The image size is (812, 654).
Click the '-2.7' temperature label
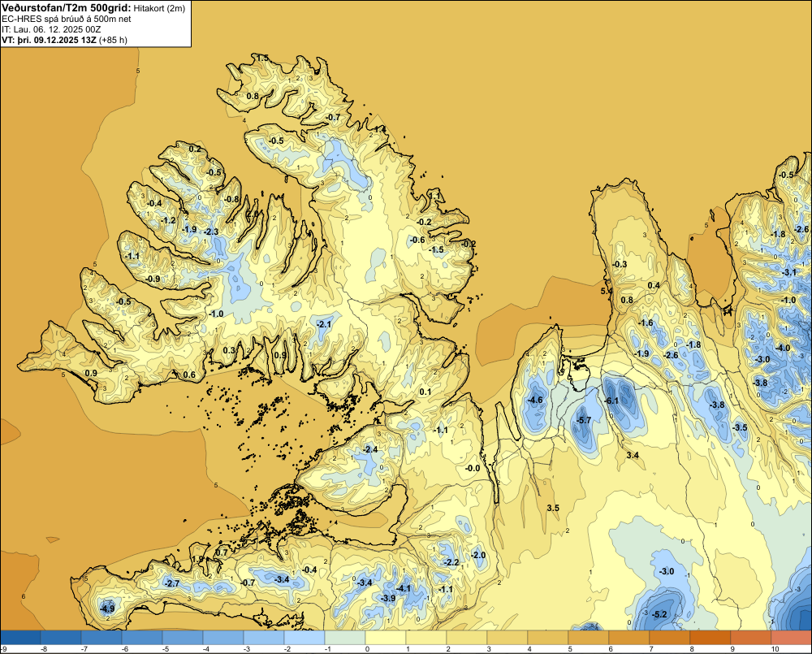172,583
